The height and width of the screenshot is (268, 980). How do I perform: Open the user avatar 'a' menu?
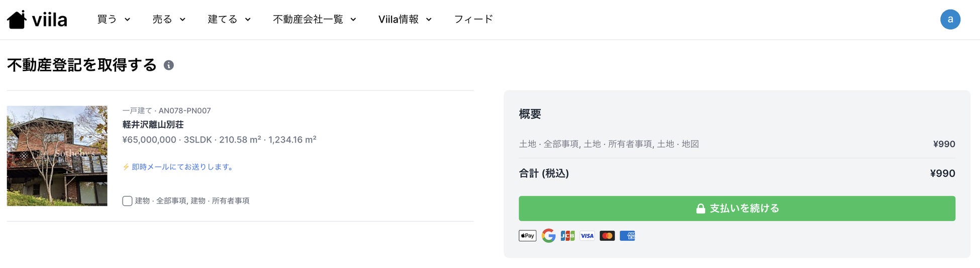(950, 20)
